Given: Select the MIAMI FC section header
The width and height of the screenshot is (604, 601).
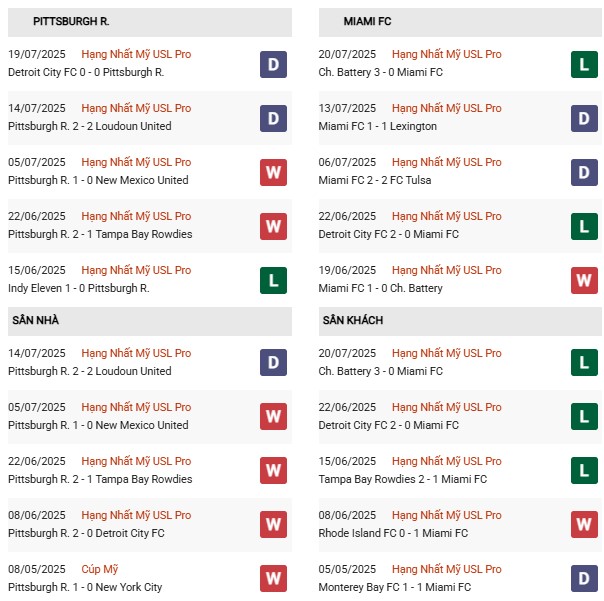Looking at the screenshot, I should point(366,21).
